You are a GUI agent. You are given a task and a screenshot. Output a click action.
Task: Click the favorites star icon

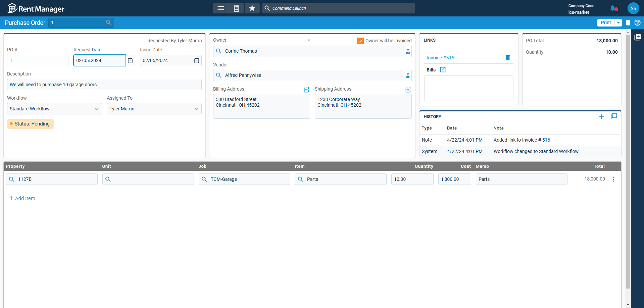pos(252,8)
